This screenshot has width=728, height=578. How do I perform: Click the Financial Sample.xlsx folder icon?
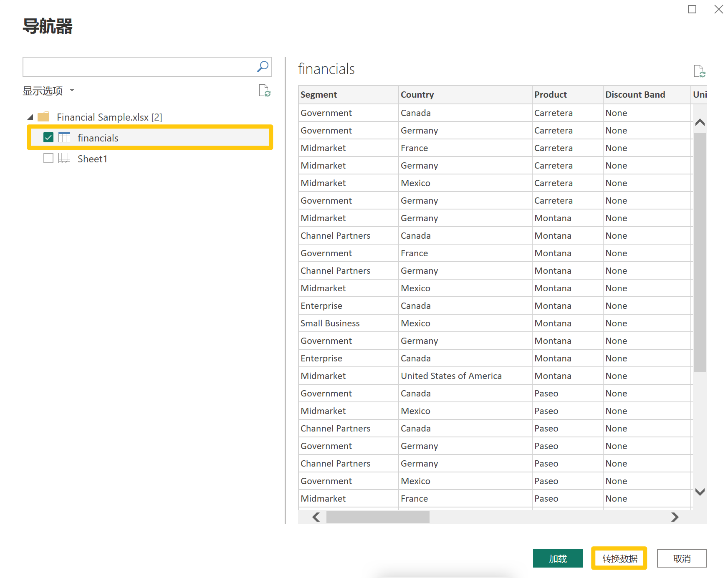43,117
